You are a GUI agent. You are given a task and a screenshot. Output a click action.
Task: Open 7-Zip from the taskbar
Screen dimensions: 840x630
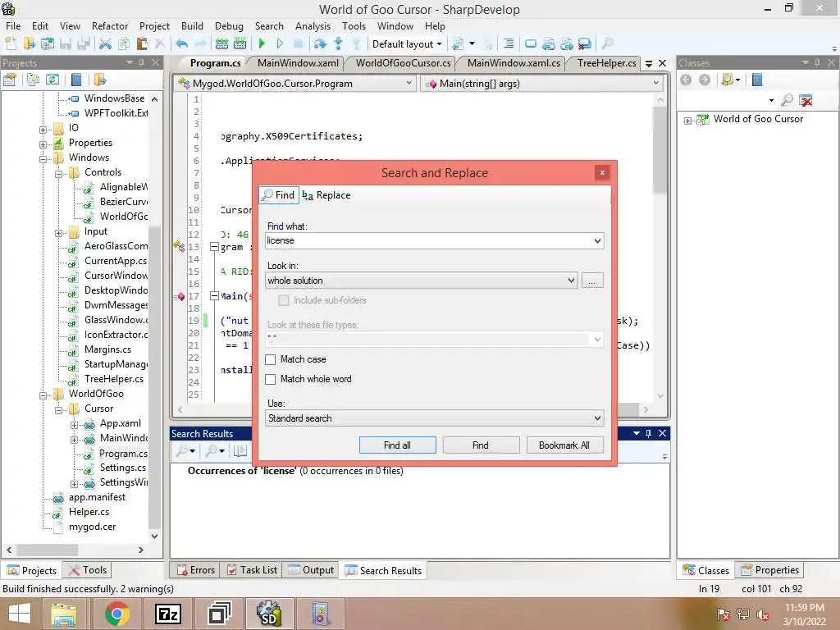coord(167,614)
